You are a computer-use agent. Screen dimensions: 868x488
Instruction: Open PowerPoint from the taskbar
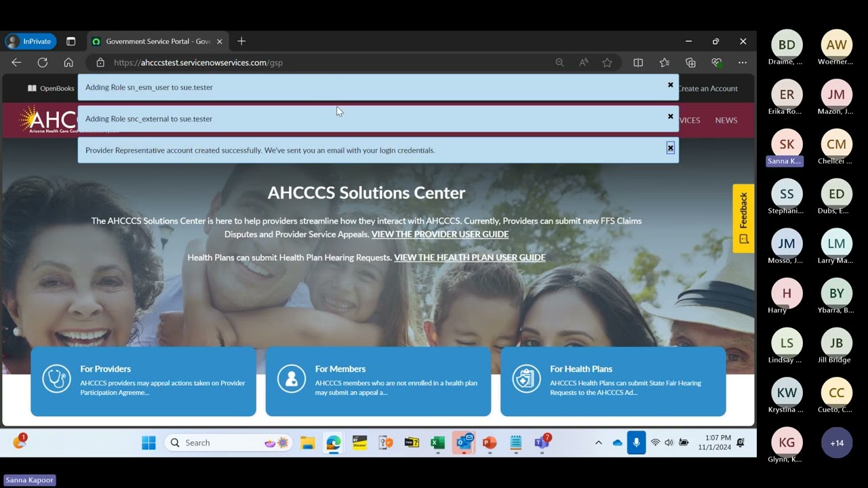click(x=490, y=443)
